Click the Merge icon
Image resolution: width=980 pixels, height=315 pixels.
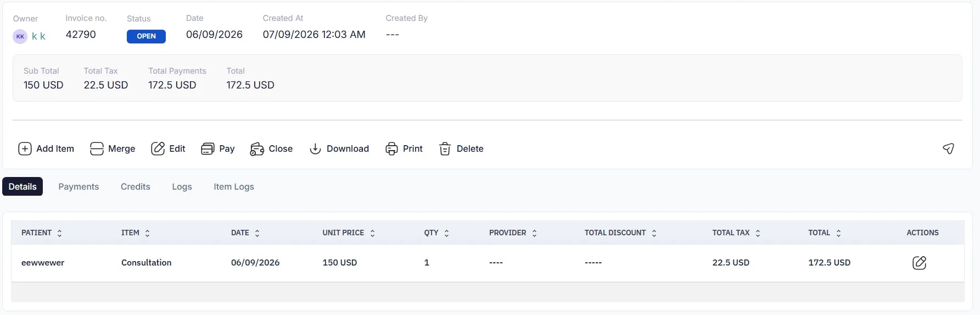(97, 149)
